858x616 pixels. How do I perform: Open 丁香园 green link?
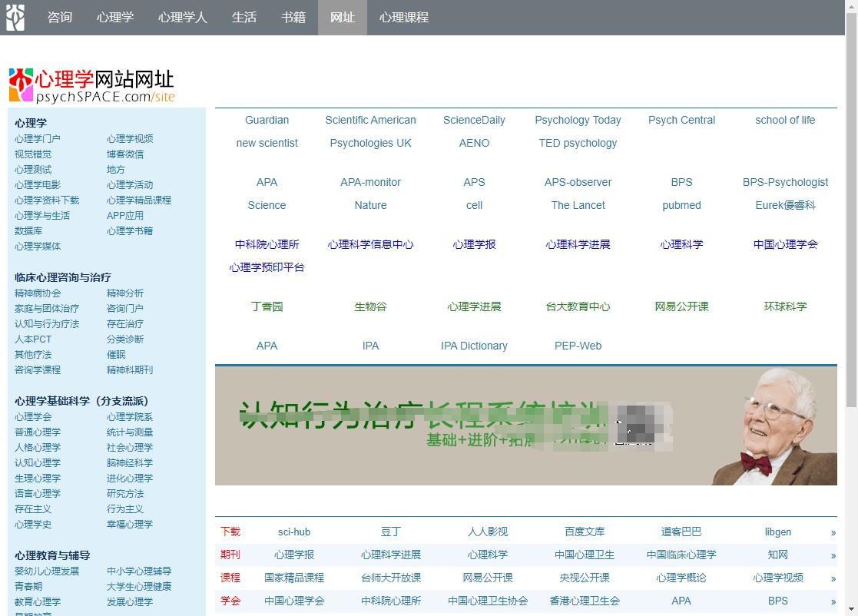click(x=267, y=306)
